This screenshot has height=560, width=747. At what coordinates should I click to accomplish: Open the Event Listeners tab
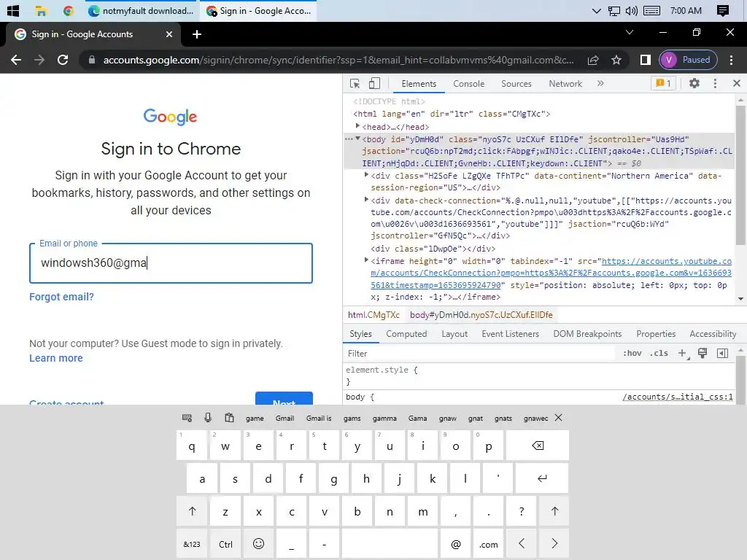coord(510,334)
